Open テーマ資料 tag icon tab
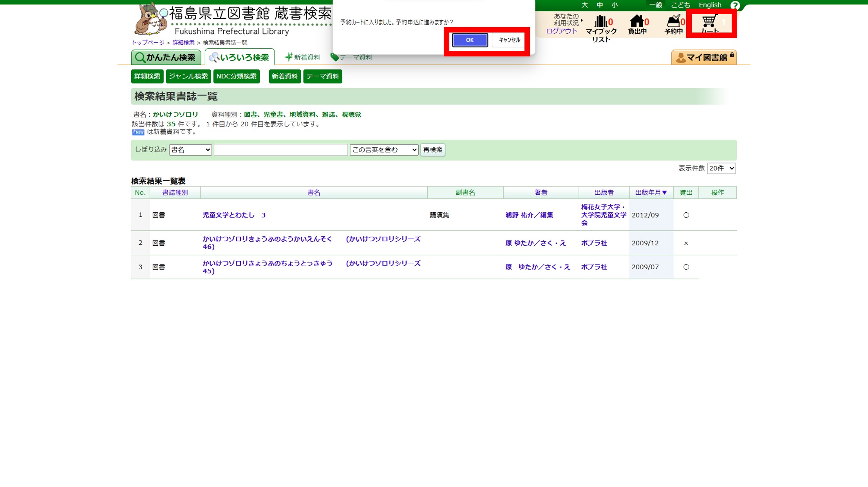868x487 pixels. [351, 57]
